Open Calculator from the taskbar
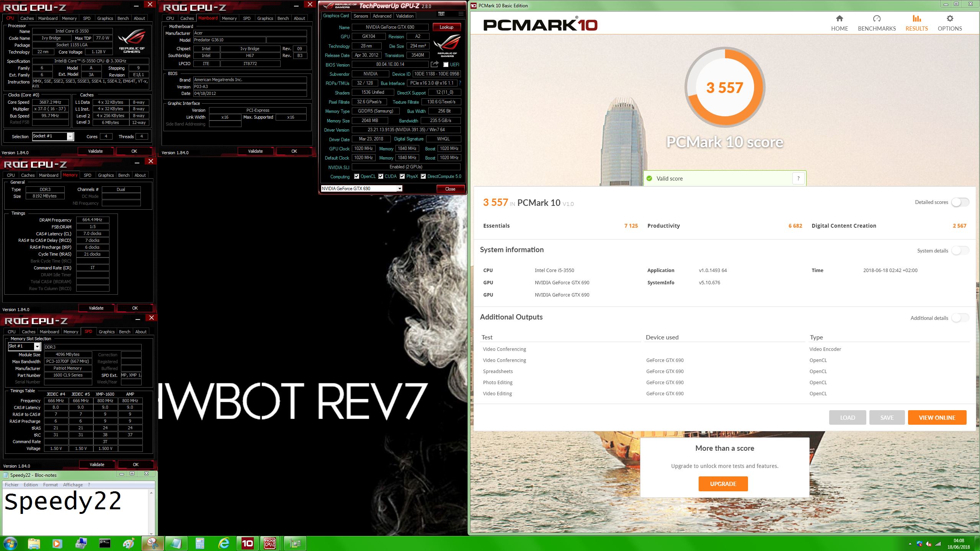The image size is (980, 551). click(x=200, y=543)
